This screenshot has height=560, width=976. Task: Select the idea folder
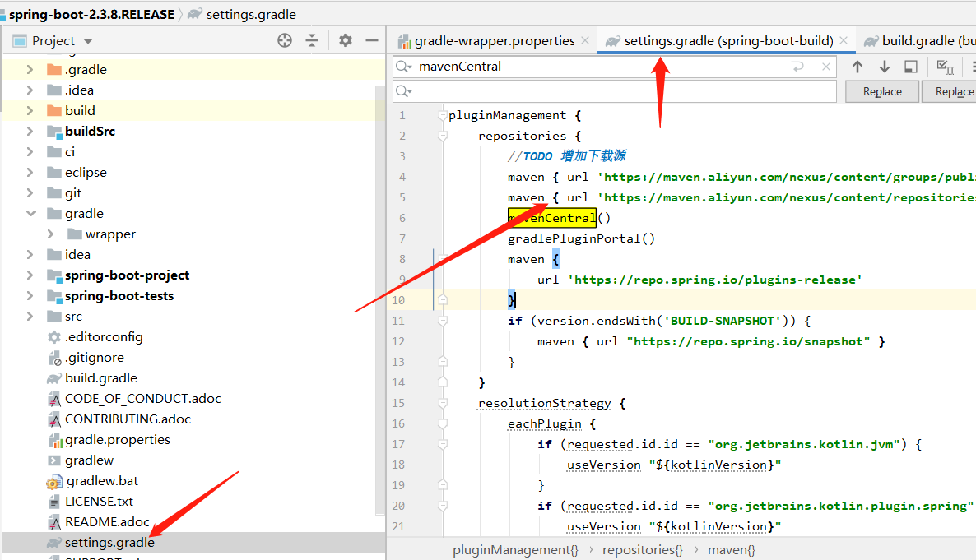(x=77, y=254)
